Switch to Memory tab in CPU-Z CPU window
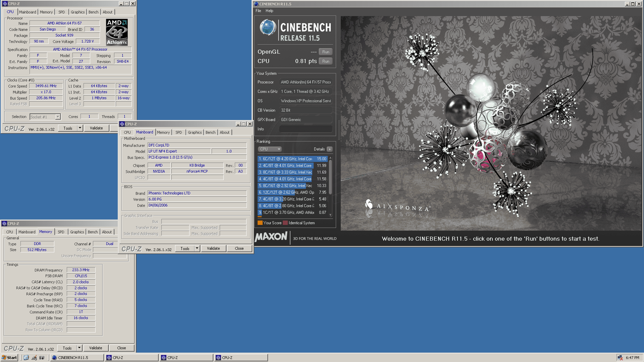Viewport: 644px width, 362px height. coord(46,12)
